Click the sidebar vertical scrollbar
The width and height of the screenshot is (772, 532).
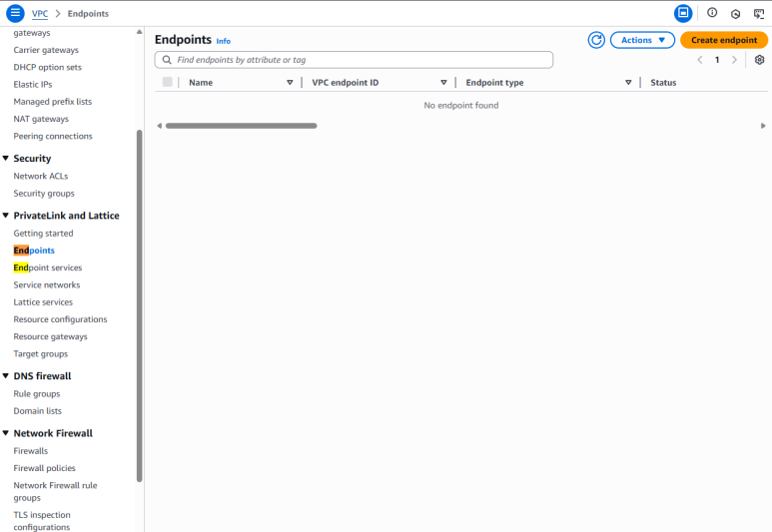pos(140,305)
